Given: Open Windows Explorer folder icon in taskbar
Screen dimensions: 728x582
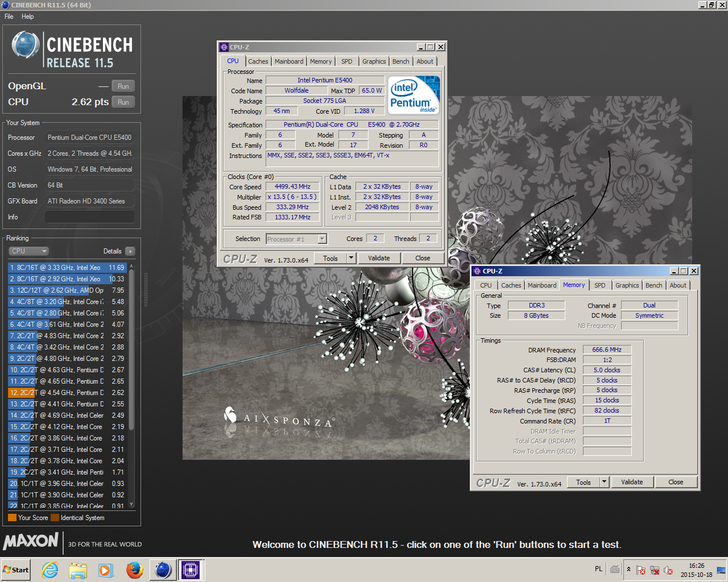Looking at the screenshot, I should coord(78,569).
